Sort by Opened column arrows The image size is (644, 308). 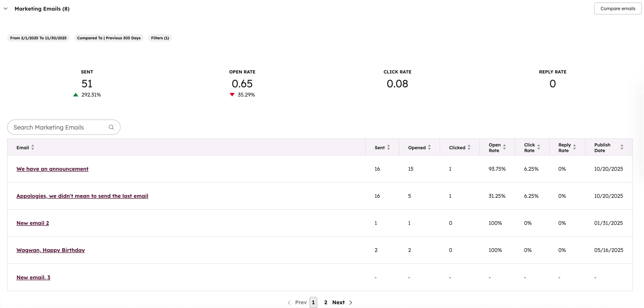click(429, 147)
